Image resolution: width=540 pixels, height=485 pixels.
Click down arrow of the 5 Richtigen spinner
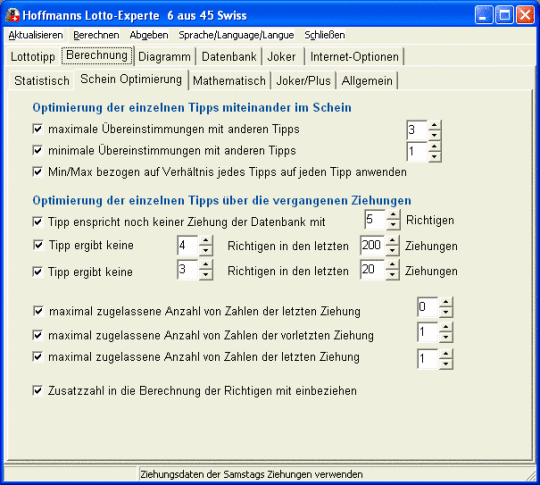393,225
